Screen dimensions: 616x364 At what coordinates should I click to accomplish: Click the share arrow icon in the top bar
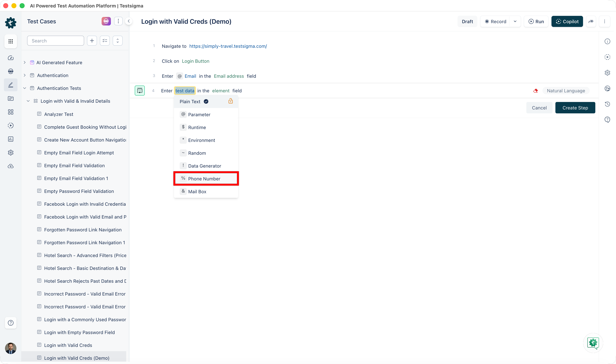[591, 21]
